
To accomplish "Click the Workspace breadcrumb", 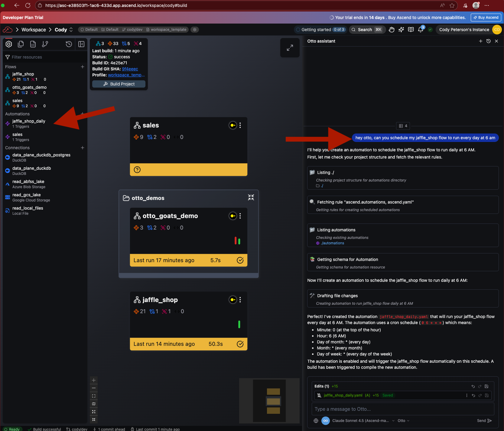I will [34, 30].
